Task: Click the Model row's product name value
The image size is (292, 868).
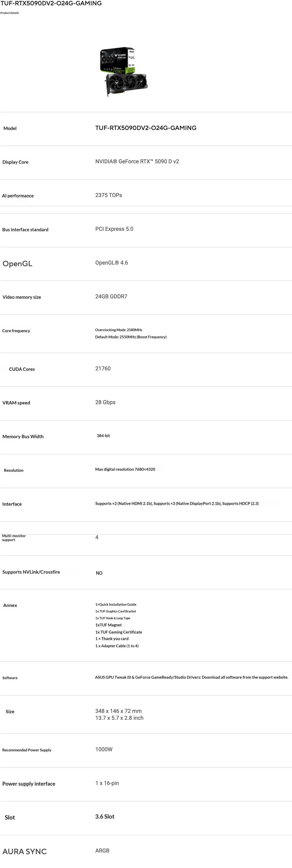Action: [146, 128]
